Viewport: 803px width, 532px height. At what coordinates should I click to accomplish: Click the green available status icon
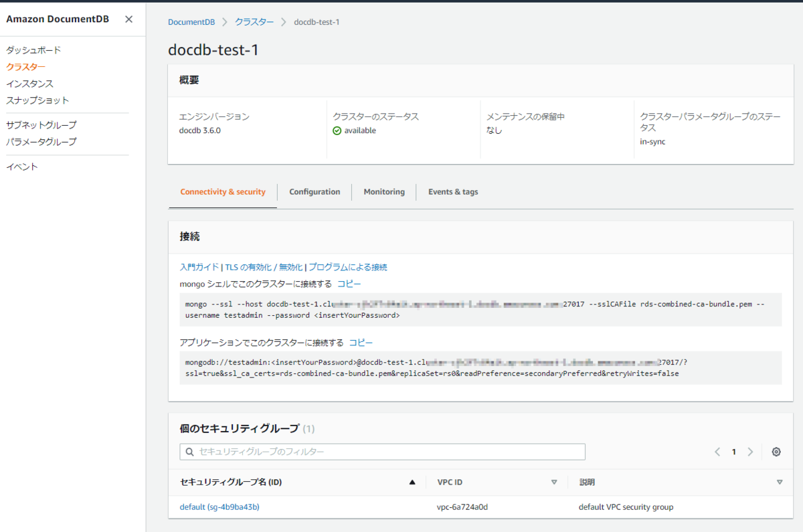pyautogui.click(x=337, y=130)
